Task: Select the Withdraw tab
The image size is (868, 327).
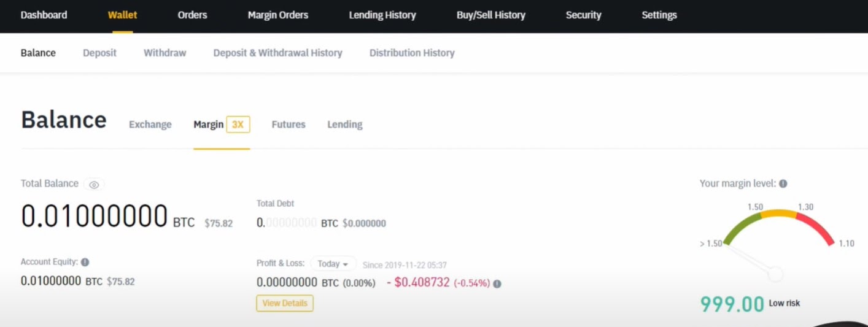Action: click(165, 53)
